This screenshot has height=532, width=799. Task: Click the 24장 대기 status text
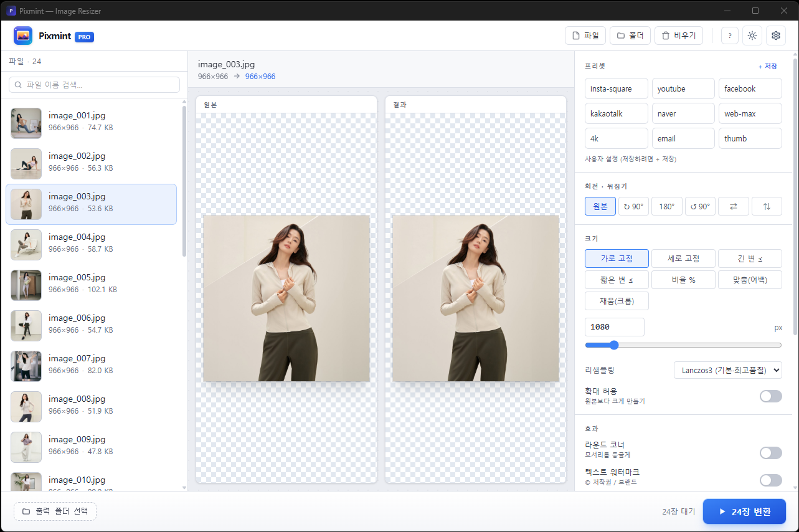678,512
